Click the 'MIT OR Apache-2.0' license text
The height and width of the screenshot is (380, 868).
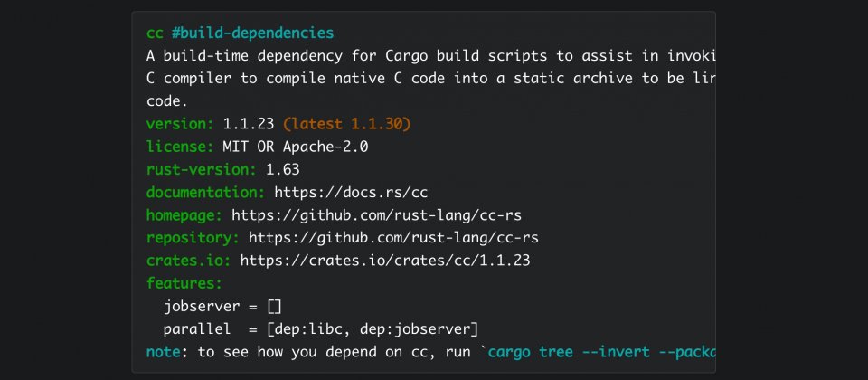296,147
